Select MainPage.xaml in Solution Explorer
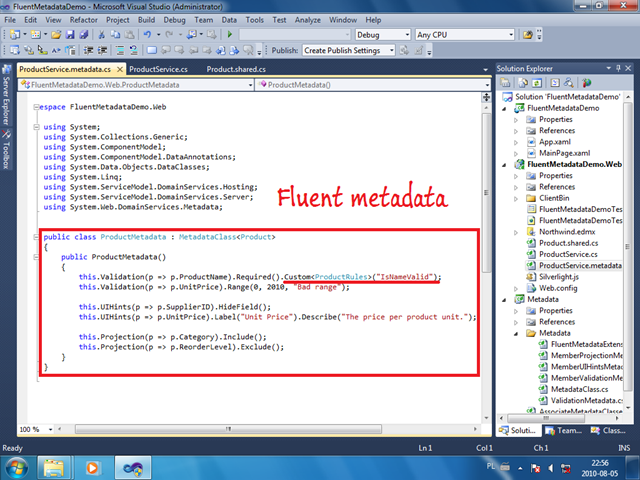Viewport: 640px width, 480px height. (564, 153)
